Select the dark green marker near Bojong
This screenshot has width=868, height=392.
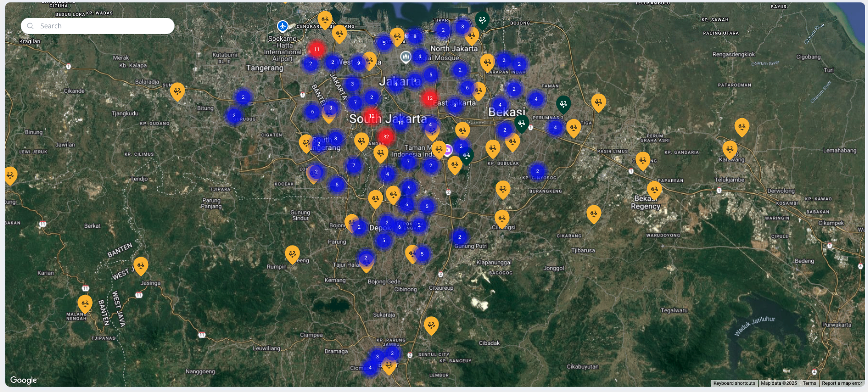(482, 20)
